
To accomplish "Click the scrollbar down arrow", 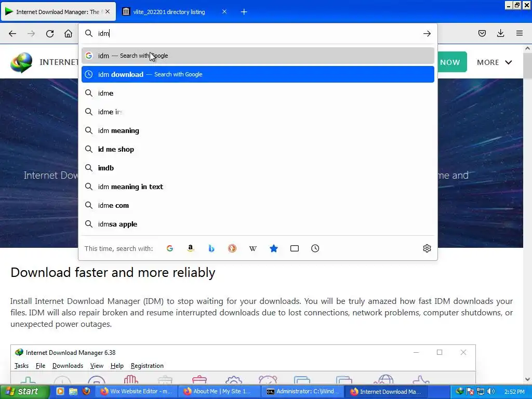I will (x=527, y=379).
